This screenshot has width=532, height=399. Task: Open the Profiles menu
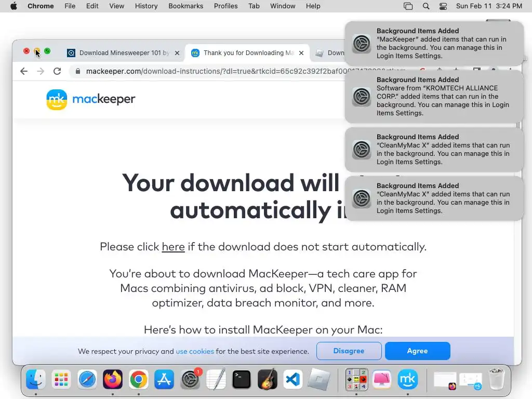point(225,6)
